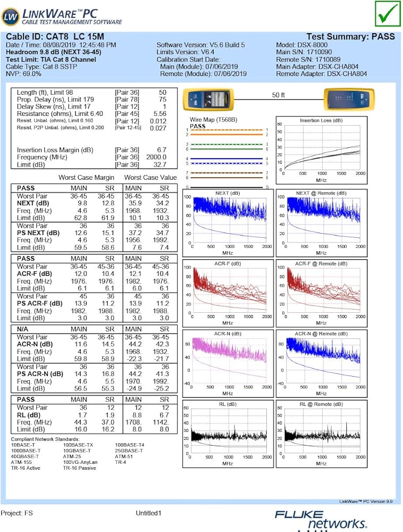Click the Untitled1 document name
Screen dimensions: 403x532
click(x=148, y=513)
